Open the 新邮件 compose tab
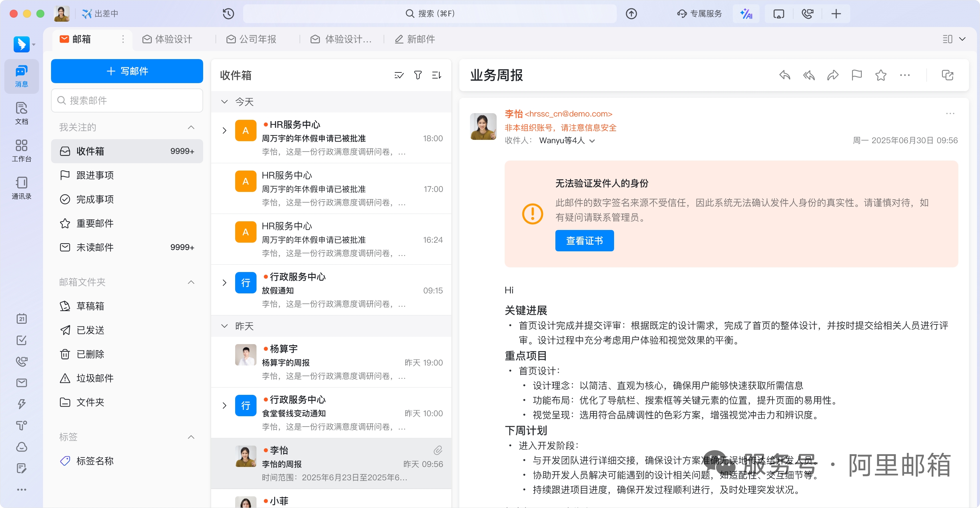Screen dimensions: 980x508 click(415, 39)
